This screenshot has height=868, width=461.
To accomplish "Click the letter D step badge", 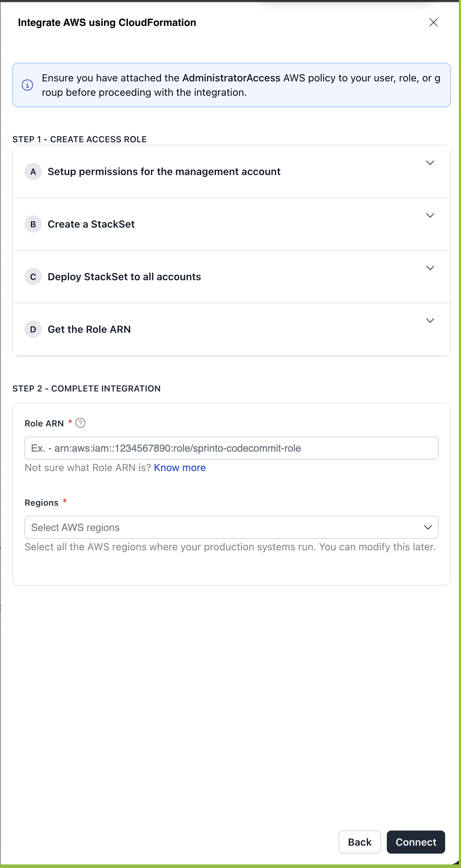I will coord(33,330).
